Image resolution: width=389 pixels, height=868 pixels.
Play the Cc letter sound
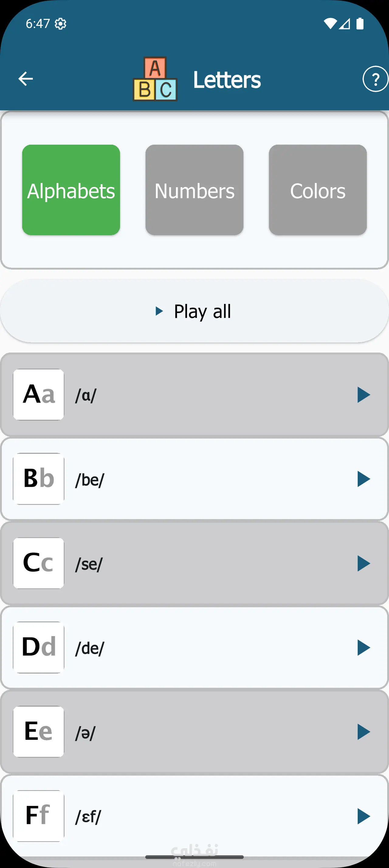coord(363,563)
